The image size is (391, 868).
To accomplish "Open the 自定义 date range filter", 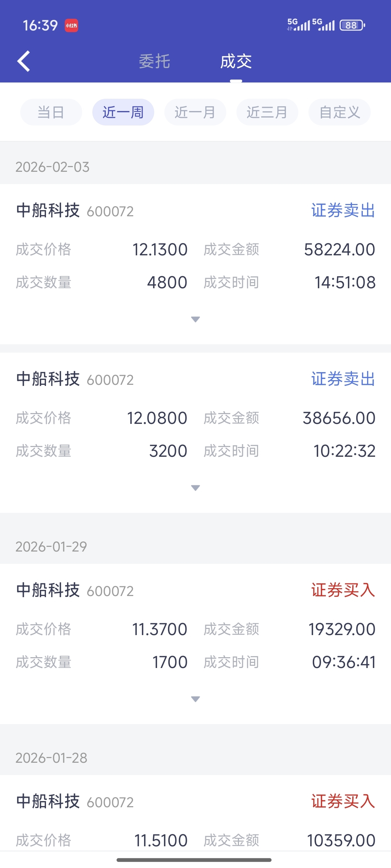I will coord(339,112).
